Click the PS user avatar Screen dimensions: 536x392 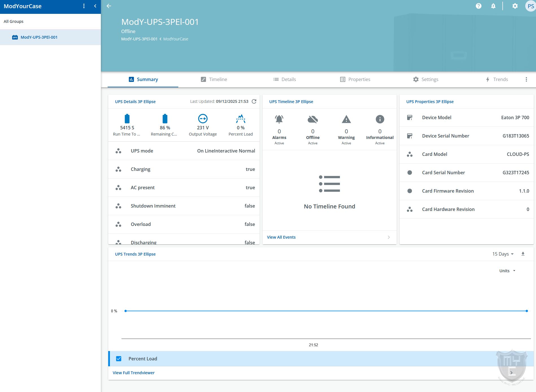pos(530,6)
